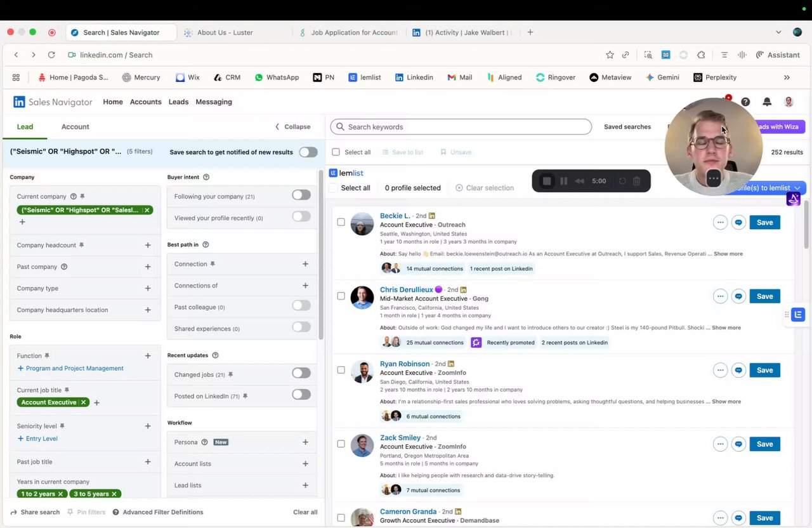The image size is (812, 528).
Task: Click Share search
Action: pyautogui.click(x=35, y=512)
